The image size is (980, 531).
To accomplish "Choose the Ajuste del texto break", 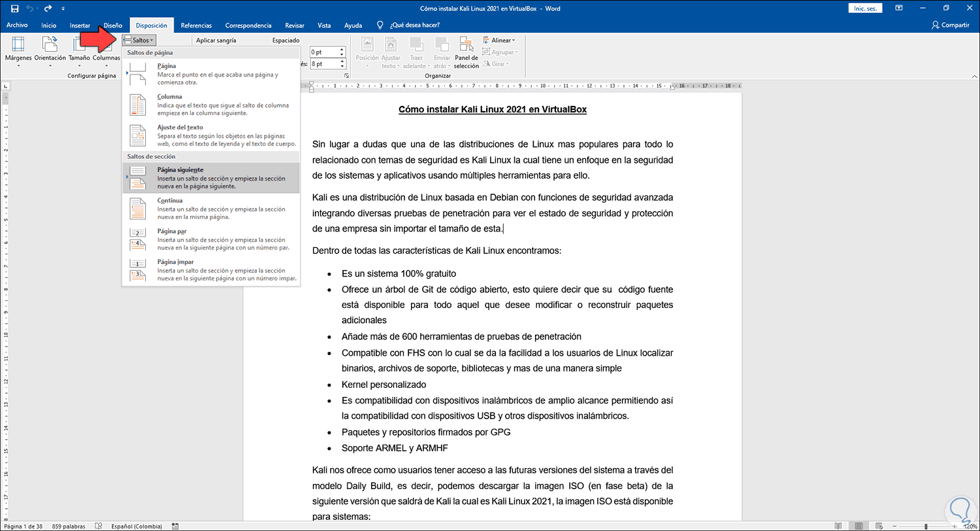I will click(x=210, y=135).
